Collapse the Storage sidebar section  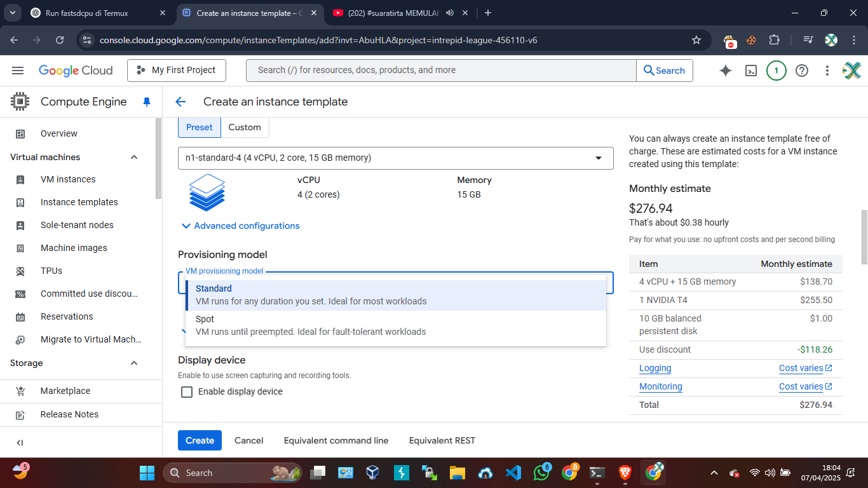tap(134, 363)
